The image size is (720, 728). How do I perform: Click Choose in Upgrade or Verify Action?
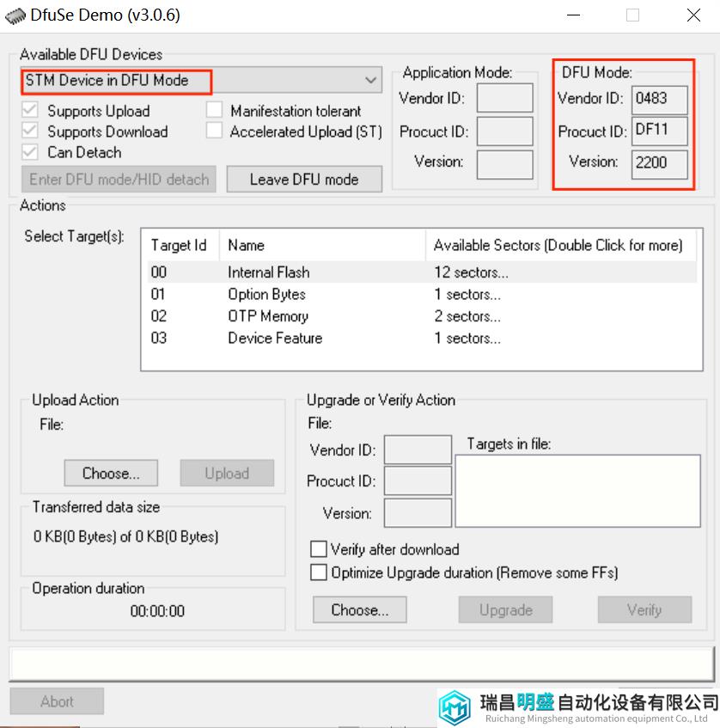pyautogui.click(x=360, y=609)
